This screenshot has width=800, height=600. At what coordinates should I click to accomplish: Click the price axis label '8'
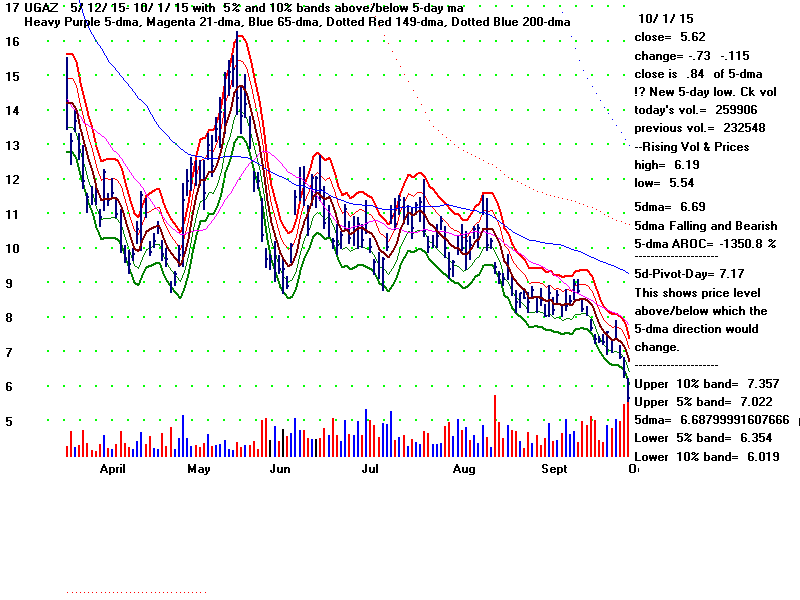click(x=9, y=318)
